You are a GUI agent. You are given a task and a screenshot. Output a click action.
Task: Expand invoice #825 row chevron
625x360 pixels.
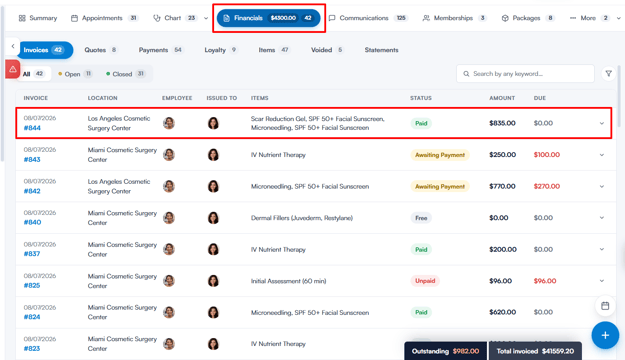[x=602, y=281]
